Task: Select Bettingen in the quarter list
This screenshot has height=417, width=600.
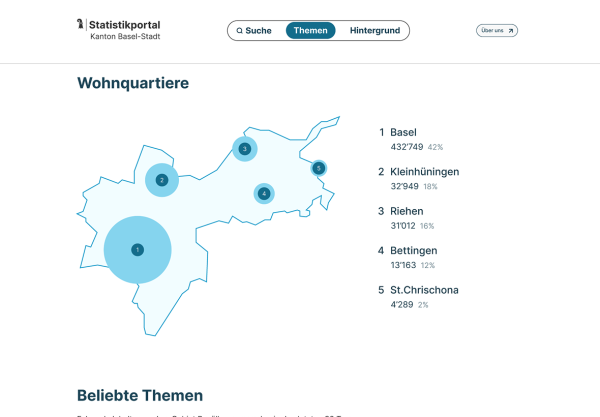Action: pyautogui.click(x=413, y=250)
